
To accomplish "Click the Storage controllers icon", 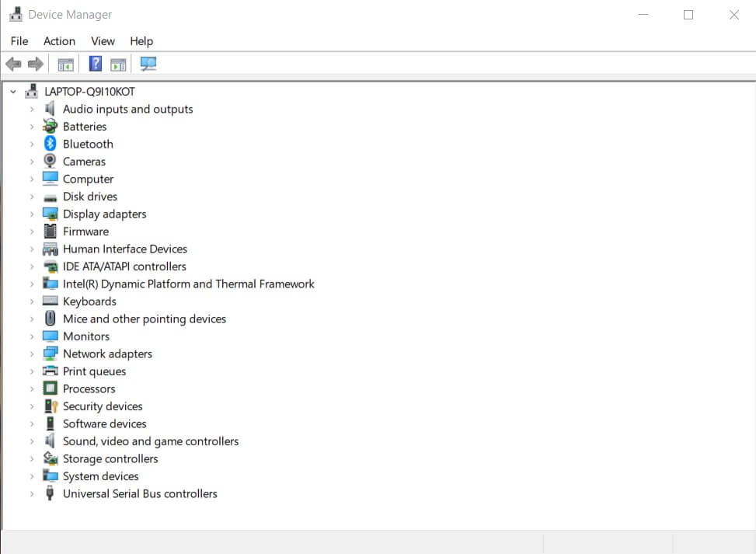I will [x=51, y=458].
